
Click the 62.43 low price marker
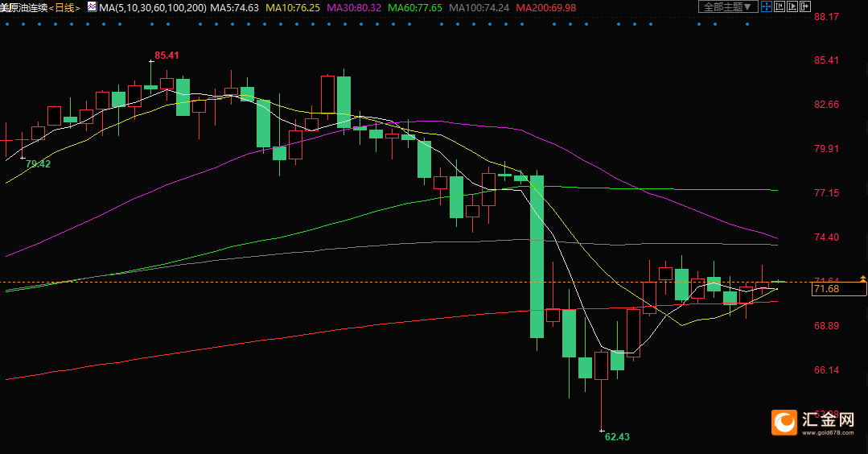tap(617, 437)
